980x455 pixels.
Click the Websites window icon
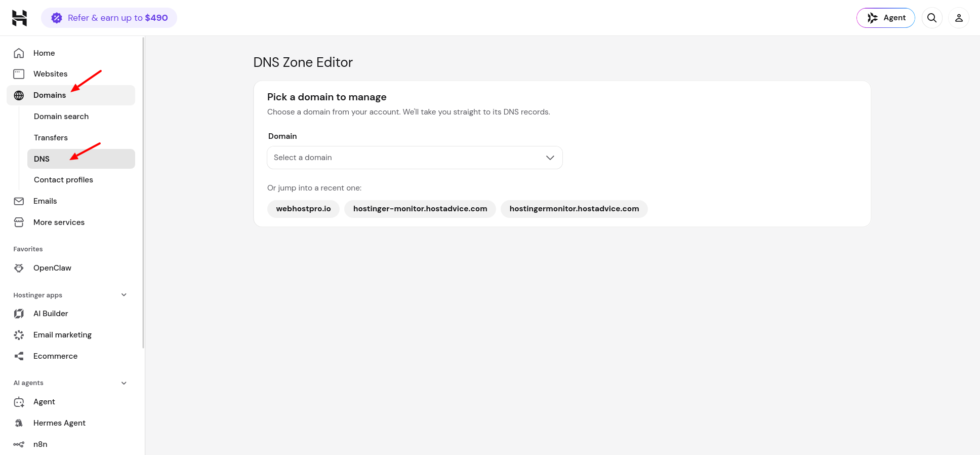19,74
